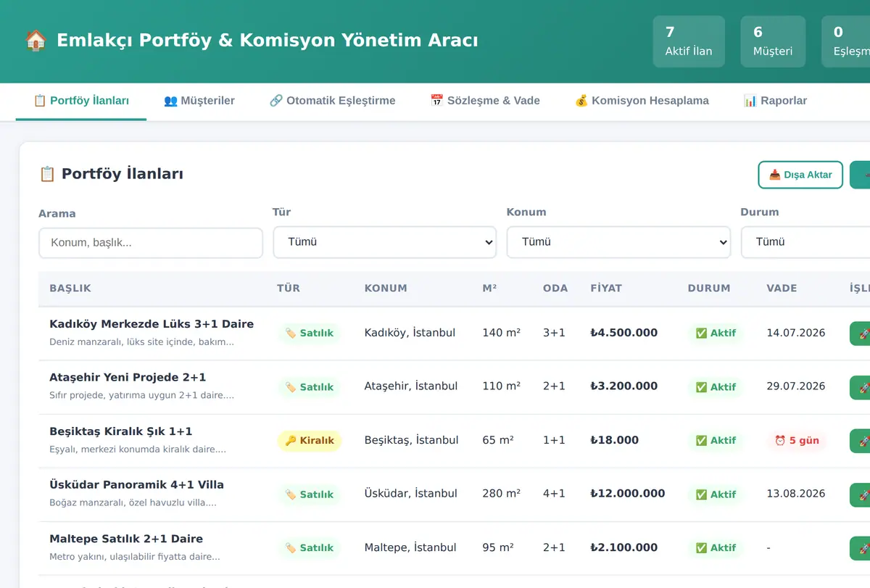Click the house icon in header
Viewport: 870px width, 588px height.
click(36, 40)
